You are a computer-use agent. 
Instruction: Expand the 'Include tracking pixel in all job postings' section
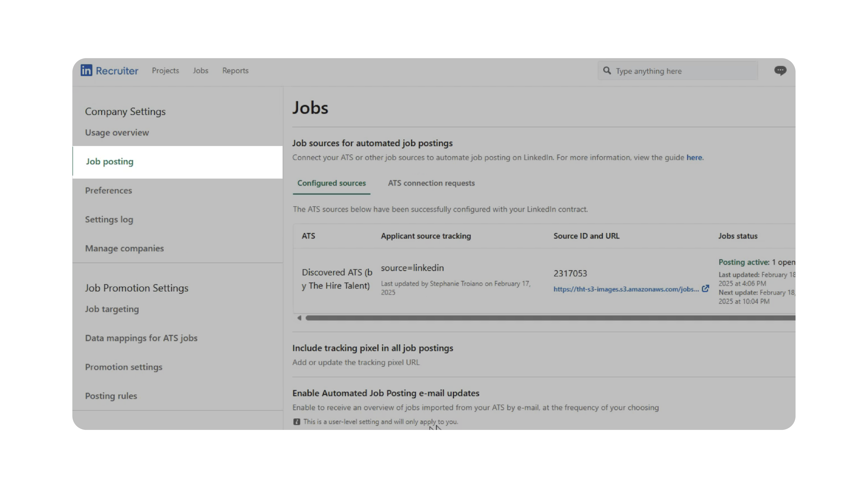(x=372, y=348)
